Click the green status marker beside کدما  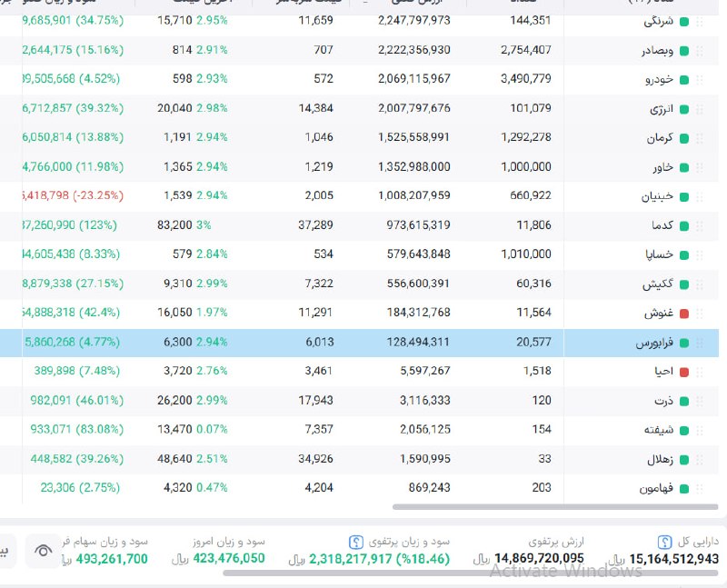click(x=684, y=226)
